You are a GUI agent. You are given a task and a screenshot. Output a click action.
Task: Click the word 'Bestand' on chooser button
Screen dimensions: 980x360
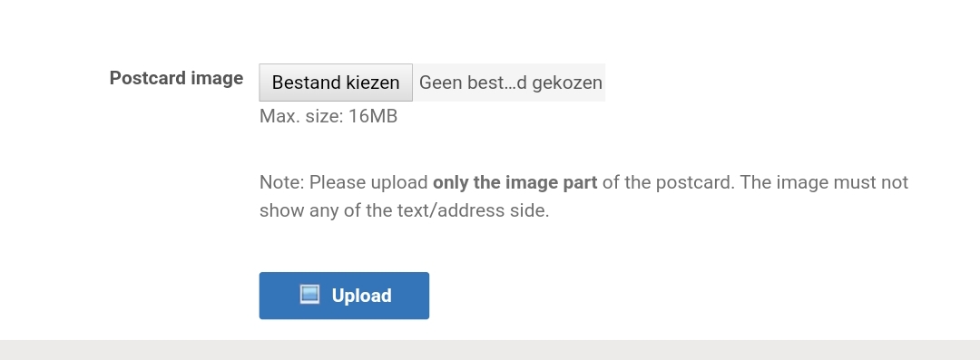pyautogui.click(x=302, y=83)
